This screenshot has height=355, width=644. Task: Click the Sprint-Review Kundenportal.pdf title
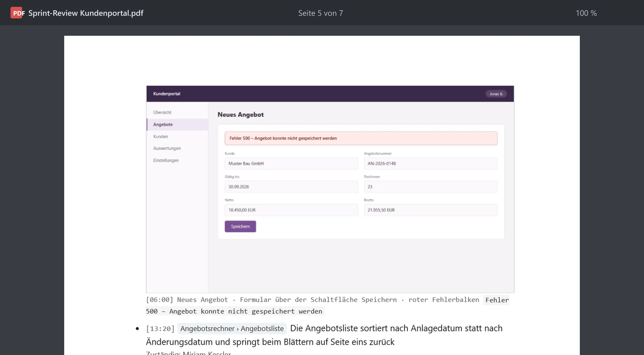pos(86,13)
